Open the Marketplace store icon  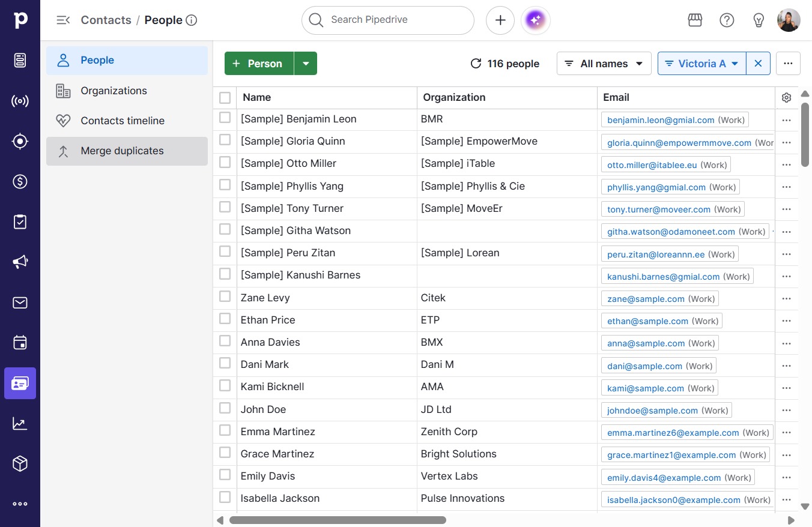click(x=695, y=20)
